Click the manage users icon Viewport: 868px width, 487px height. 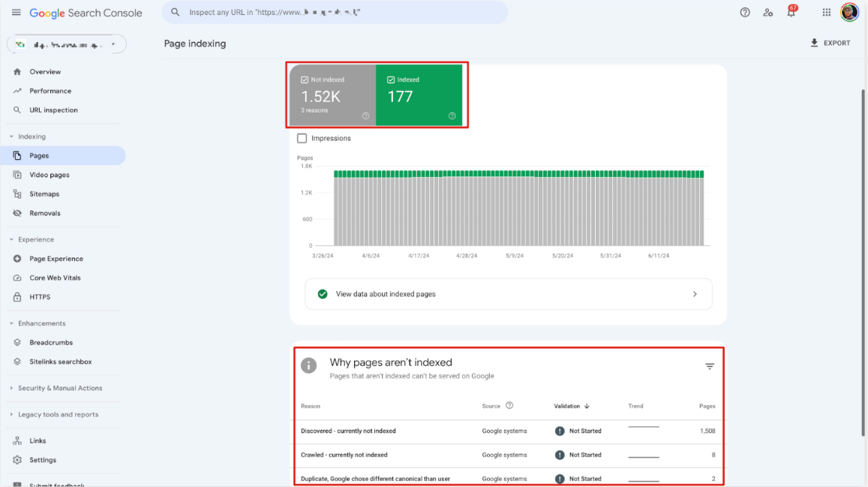click(767, 13)
